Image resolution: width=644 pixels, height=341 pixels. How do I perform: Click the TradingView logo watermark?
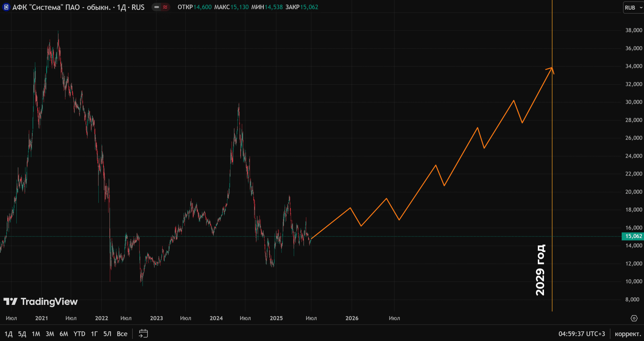(x=41, y=302)
